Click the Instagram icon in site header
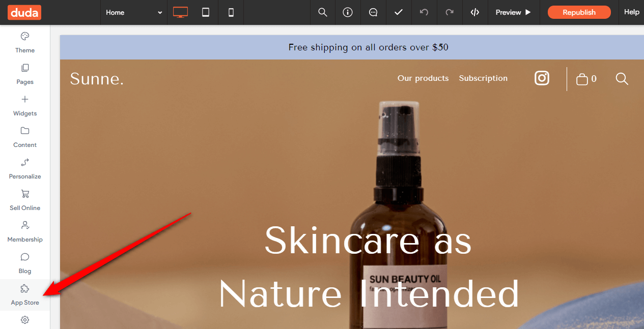This screenshot has height=329, width=644. [542, 78]
